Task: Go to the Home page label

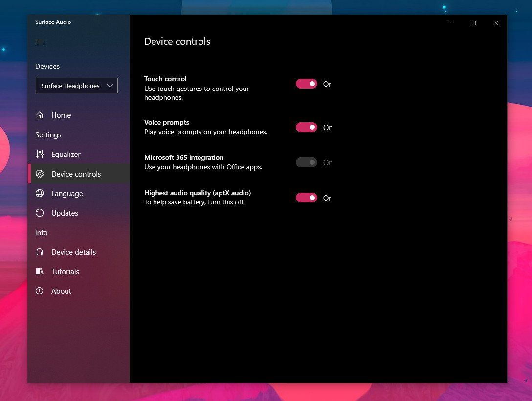Action: coord(61,115)
